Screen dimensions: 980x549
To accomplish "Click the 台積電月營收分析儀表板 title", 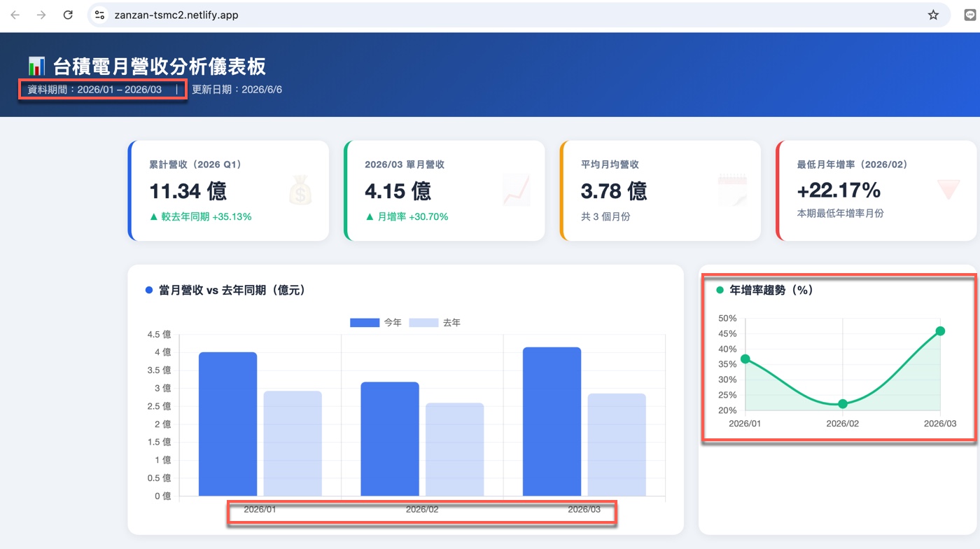I will 160,67.
